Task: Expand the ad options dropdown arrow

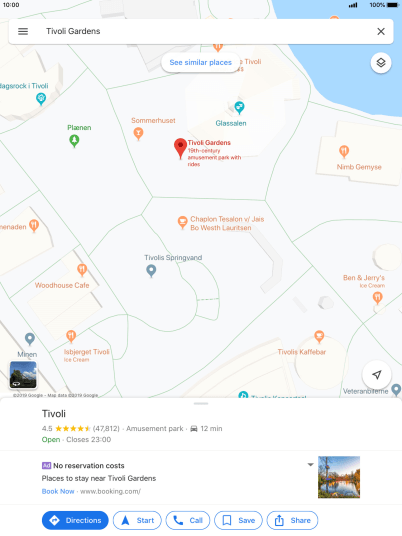Action: tap(310, 465)
